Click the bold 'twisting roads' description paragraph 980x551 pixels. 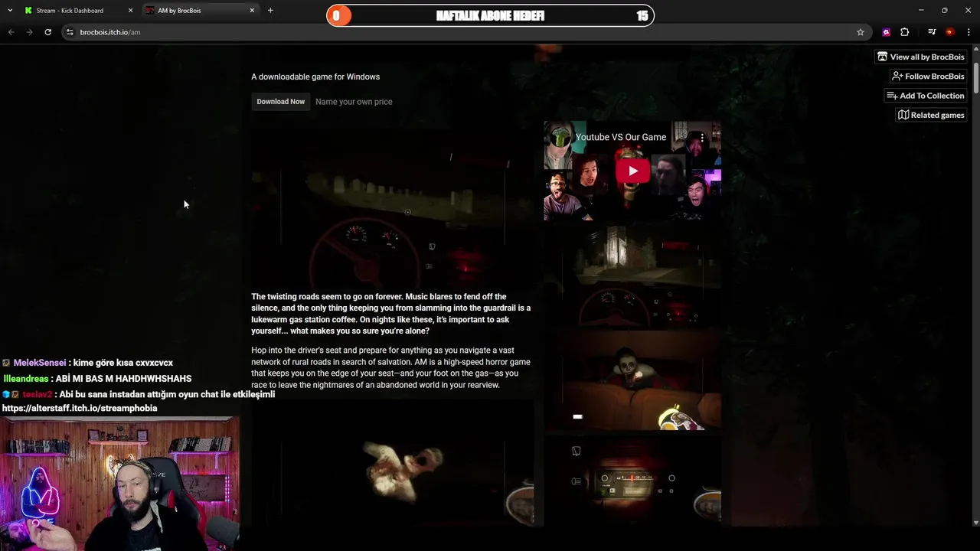[391, 314]
